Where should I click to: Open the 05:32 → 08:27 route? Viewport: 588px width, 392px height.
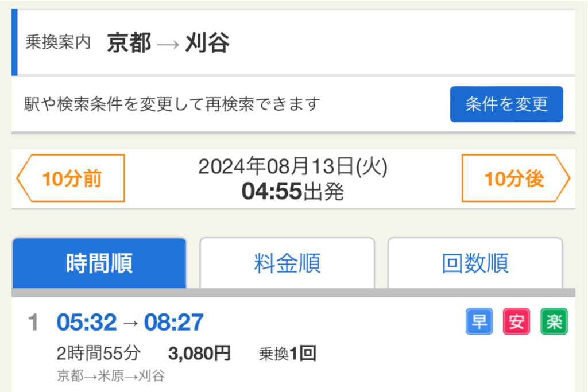click(x=130, y=323)
